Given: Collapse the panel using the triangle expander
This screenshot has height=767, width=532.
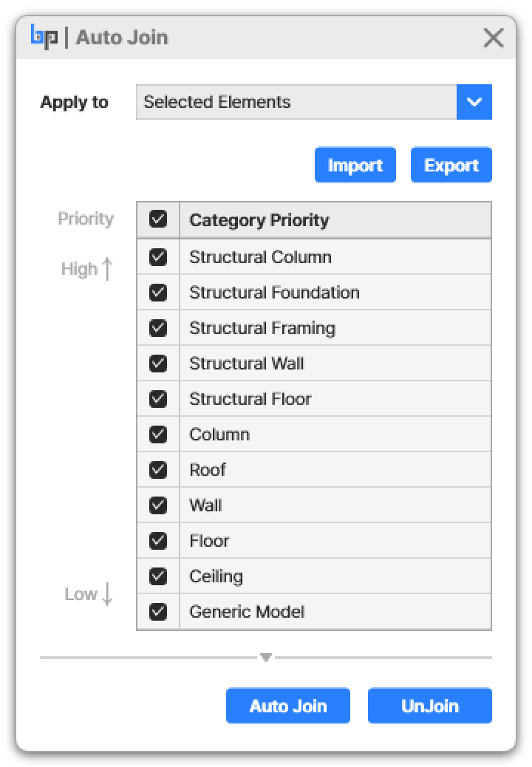Looking at the screenshot, I should [x=266, y=657].
